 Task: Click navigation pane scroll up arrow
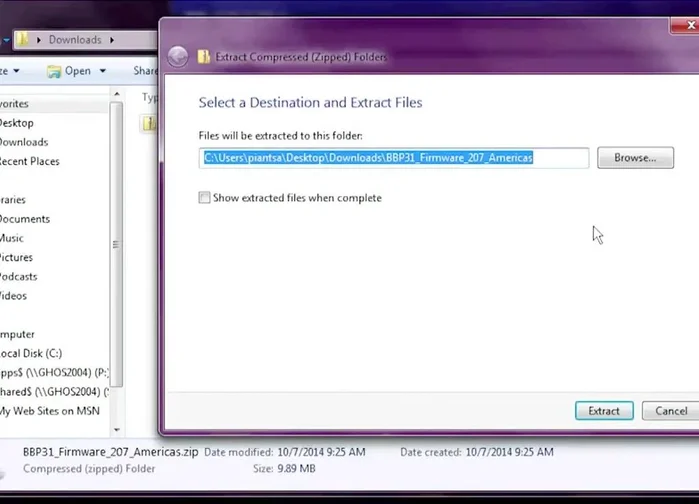[x=117, y=94]
